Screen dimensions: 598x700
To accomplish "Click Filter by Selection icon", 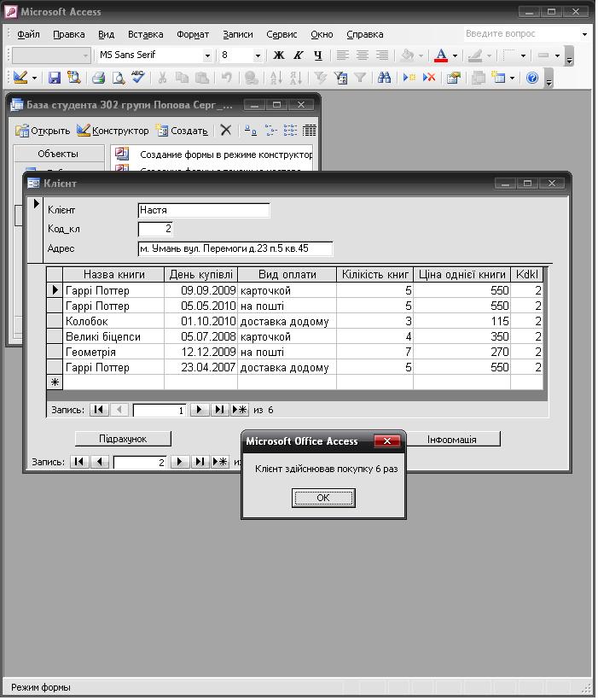I will pyautogui.click(x=321, y=79).
